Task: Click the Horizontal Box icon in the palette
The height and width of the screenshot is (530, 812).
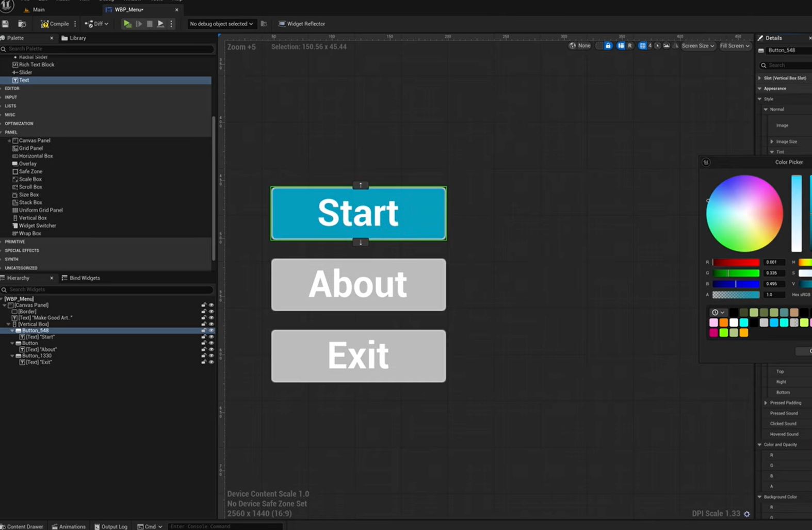Action: [15, 156]
